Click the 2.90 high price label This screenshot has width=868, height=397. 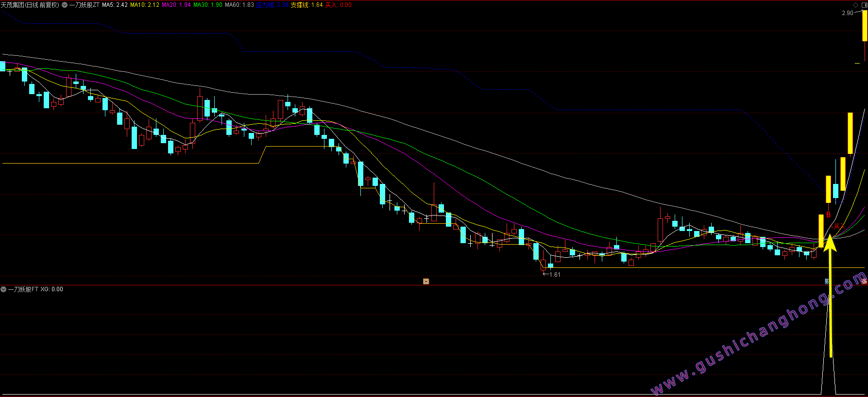[848, 13]
